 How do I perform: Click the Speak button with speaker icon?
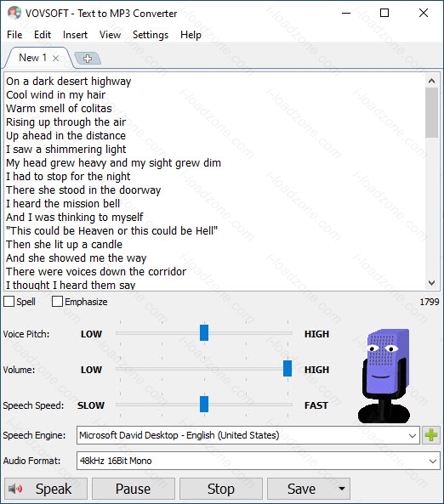pyautogui.click(x=46, y=489)
